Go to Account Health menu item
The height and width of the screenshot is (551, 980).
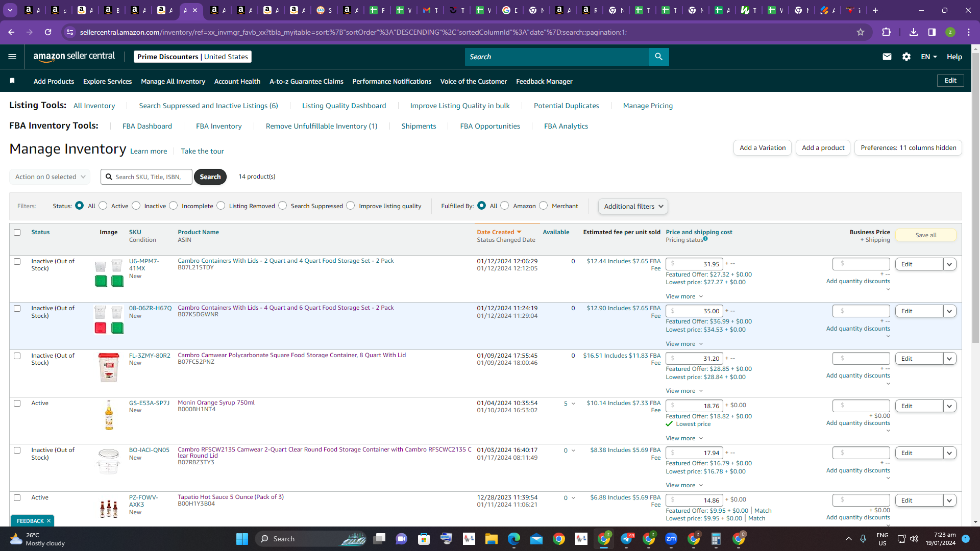237,81
